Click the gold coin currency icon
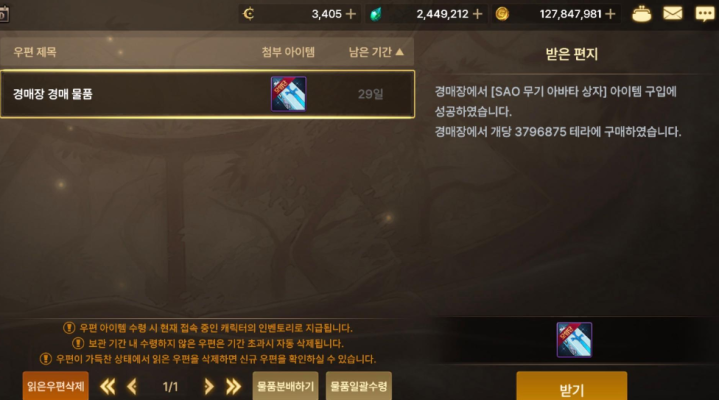The image size is (719, 400). coord(502,14)
